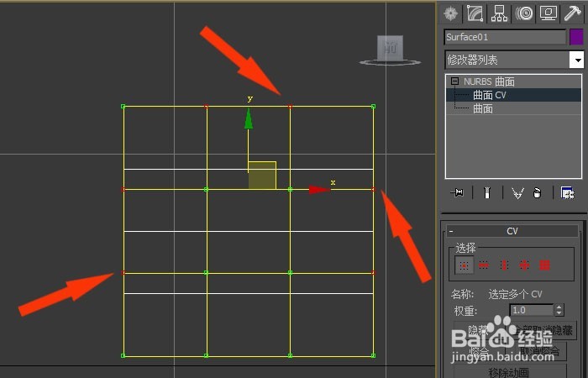588x378 pixels.
Task: Toggle the Pin Stack icon
Action: [457, 192]
